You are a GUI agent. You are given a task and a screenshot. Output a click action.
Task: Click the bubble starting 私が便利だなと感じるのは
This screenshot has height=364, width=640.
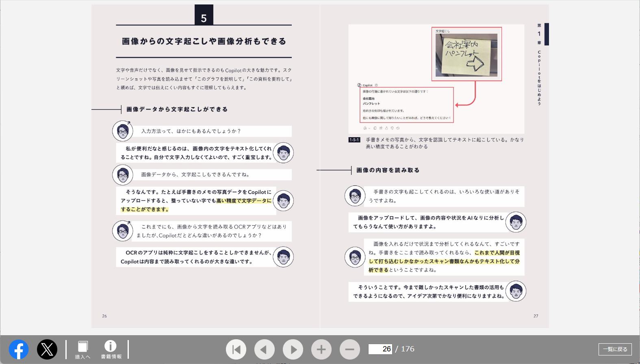pos(196,153)
